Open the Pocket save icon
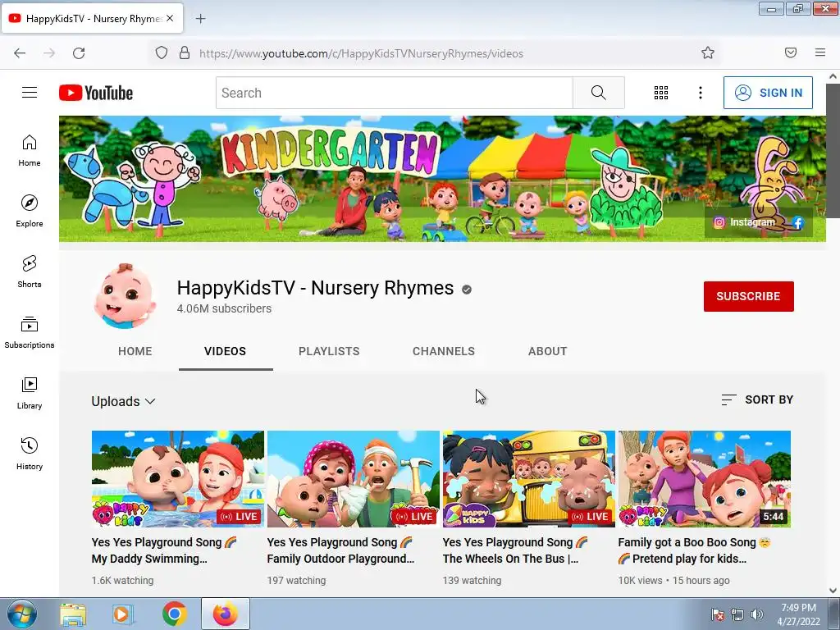The width and height of the screenshot is (840, 630). (x=791, y=52)
